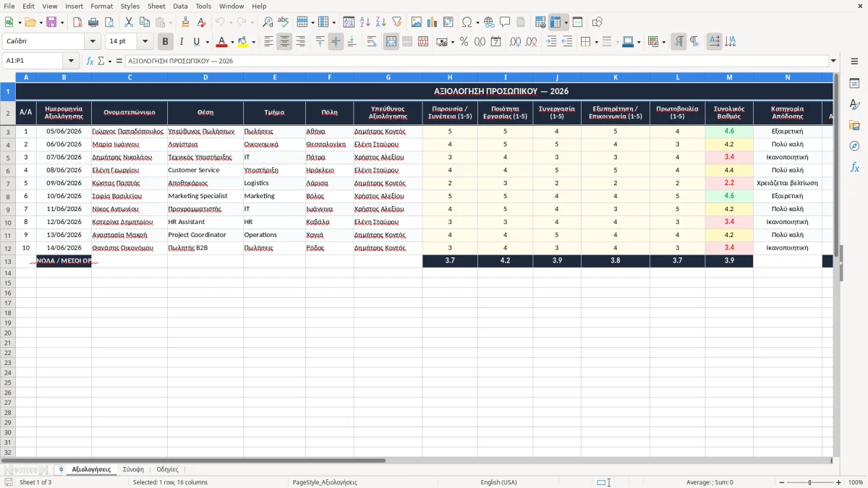Expand the font name Calibri dropdown
This screenshot has height=488, width=868.
[93, 42]
